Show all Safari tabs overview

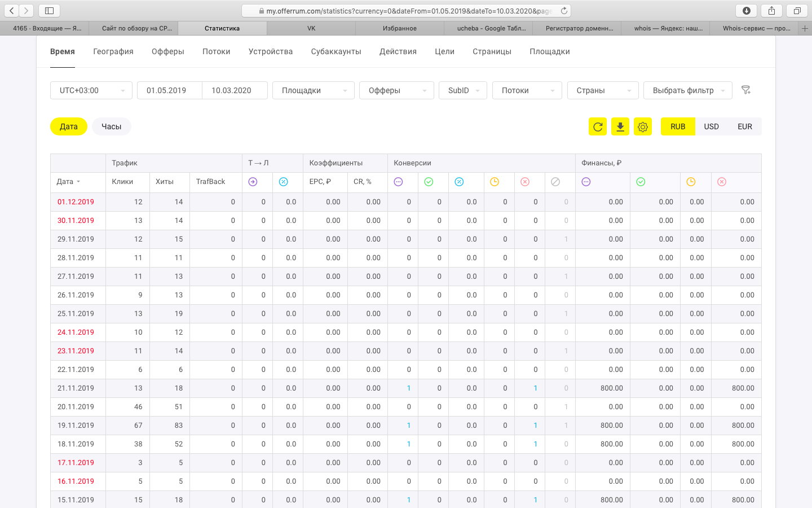[797, 11]
